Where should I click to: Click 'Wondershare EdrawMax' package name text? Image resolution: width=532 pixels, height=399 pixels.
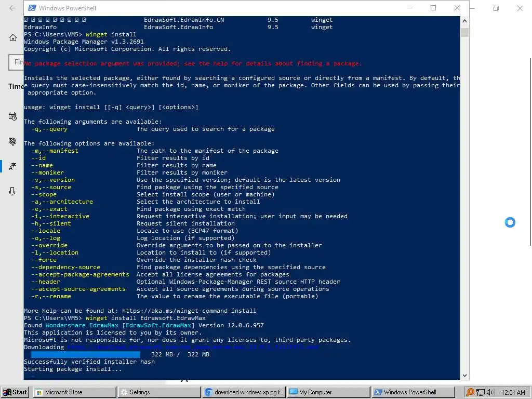[x=82, y=325]
